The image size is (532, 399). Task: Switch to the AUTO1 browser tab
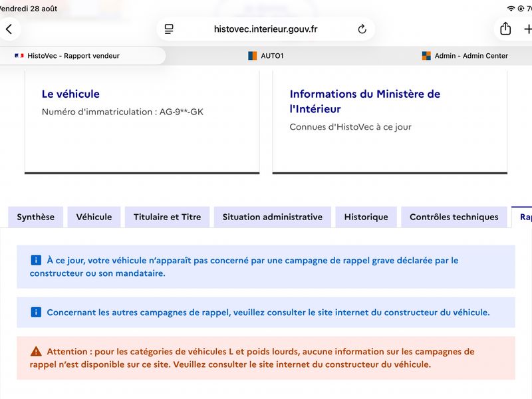click(265, 56)
